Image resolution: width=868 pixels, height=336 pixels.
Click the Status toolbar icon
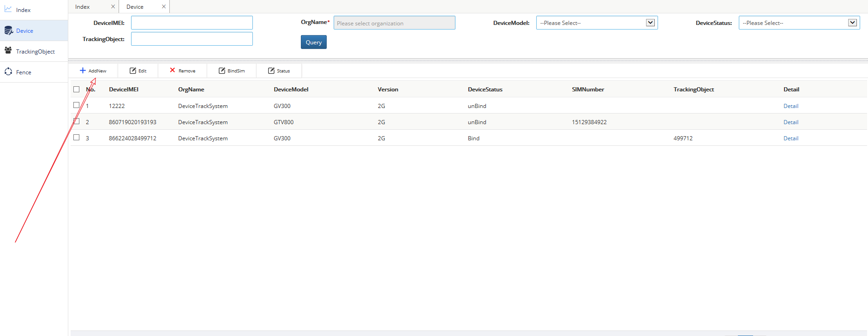coord(271,71)
